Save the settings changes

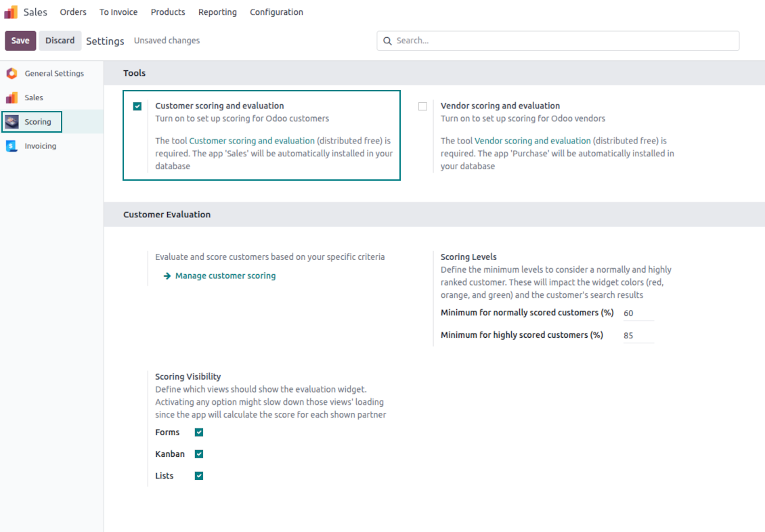(x=20, y=41)
